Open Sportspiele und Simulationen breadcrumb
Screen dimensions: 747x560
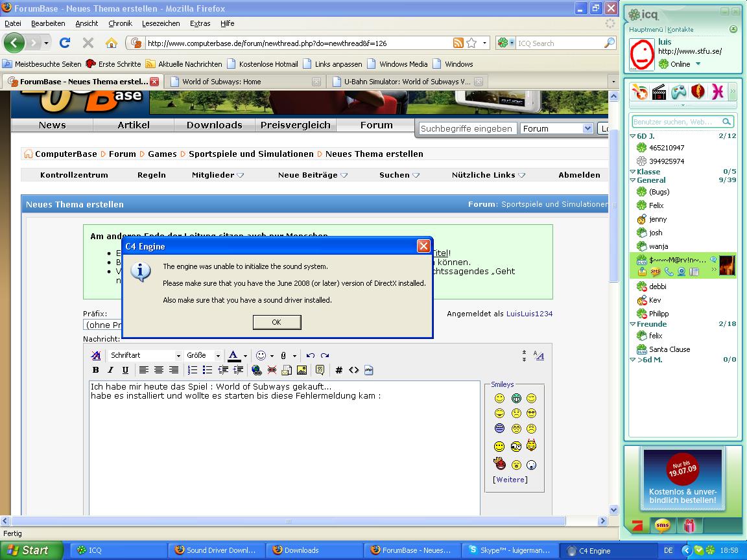point(251,154)
